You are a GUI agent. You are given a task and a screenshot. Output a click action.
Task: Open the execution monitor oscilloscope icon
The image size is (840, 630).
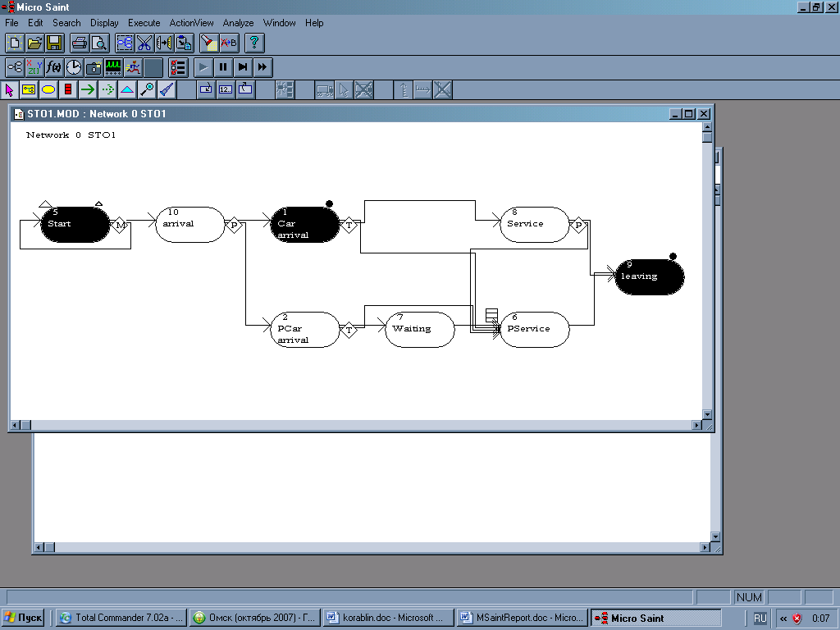click(x=113, y=67)
